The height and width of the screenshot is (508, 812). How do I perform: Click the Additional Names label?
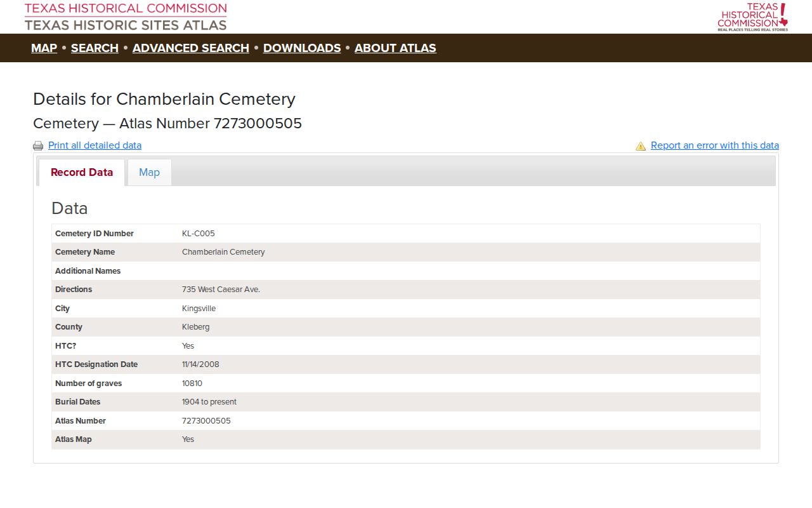88,271
